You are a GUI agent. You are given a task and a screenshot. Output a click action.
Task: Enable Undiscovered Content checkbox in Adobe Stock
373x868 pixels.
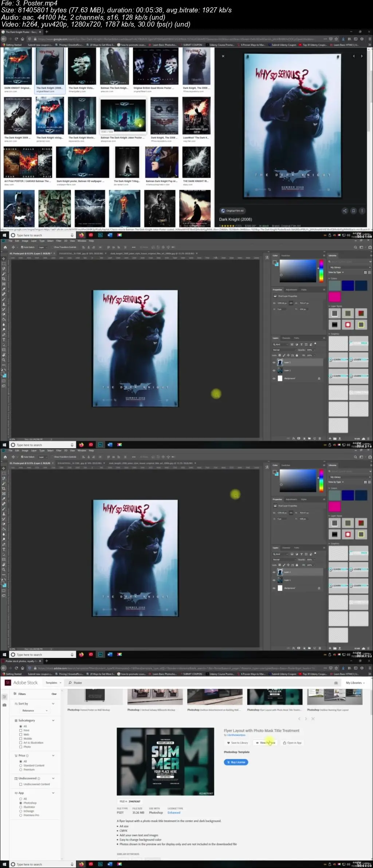(21, 784)
